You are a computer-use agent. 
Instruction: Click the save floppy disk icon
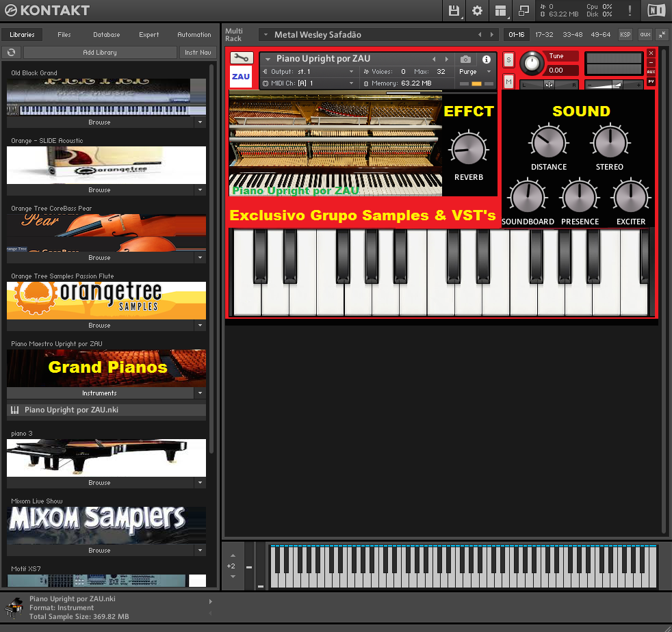pos(454,11)
